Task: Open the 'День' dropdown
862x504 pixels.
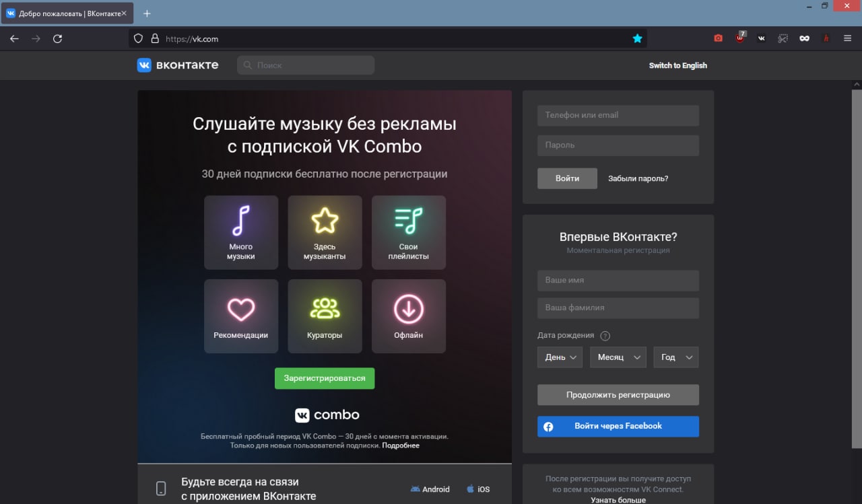Action: (560, 357)
